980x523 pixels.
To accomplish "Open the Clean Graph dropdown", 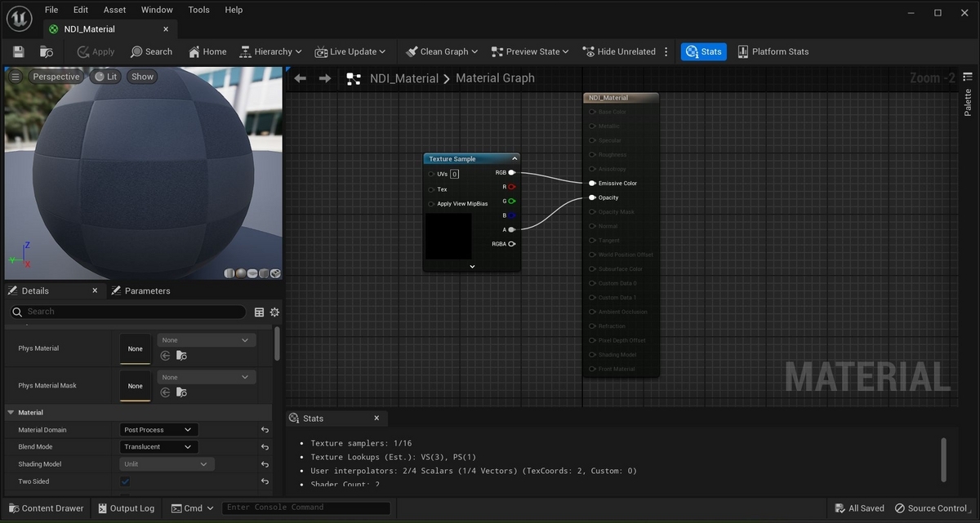I will point(442,51).
